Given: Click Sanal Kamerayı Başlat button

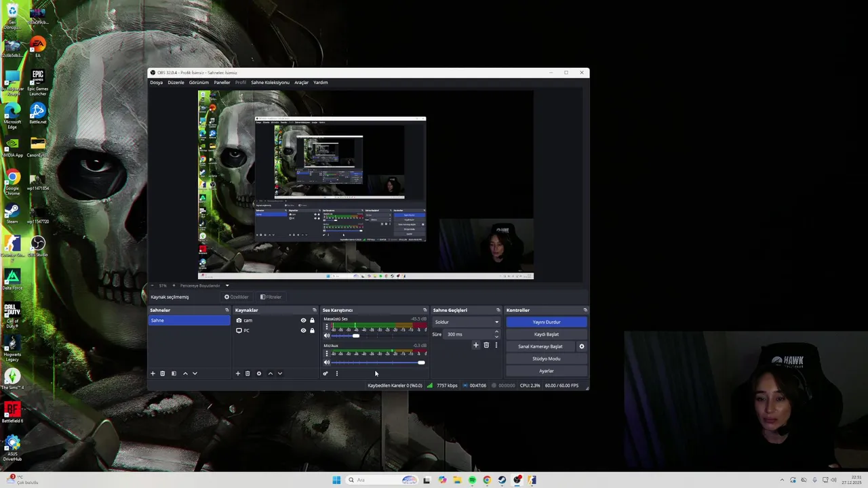Looking at the screenshot, I should pos(540,346).
